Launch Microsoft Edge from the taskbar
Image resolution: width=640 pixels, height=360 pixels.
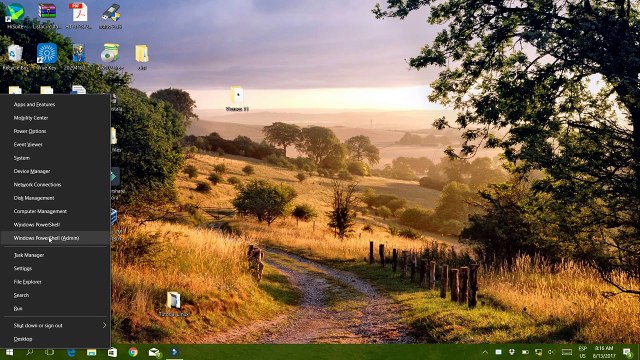coord(71,352)
